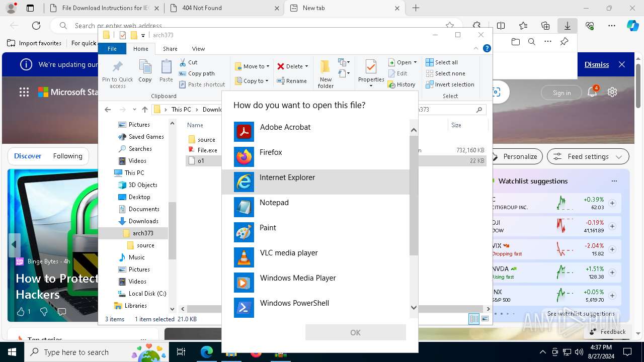Go back in File Explorer
This screenshot has height=362, width=644.
(x=108, y=110)
